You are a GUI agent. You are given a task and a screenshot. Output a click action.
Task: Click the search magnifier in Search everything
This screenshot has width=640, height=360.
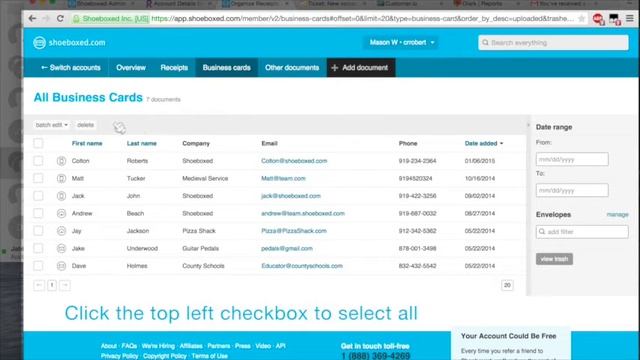click(485, 42)
